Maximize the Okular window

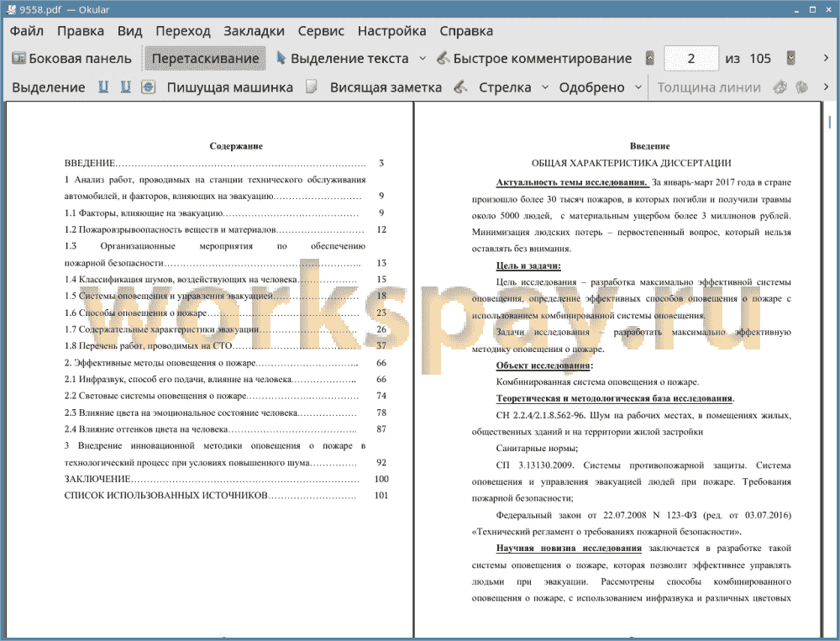[812, 9]
